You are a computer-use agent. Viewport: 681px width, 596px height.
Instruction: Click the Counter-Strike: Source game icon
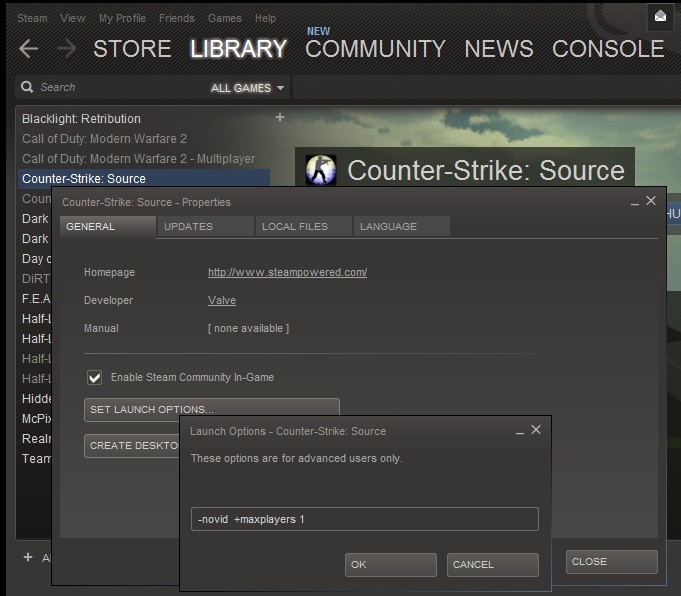point(320,170)
